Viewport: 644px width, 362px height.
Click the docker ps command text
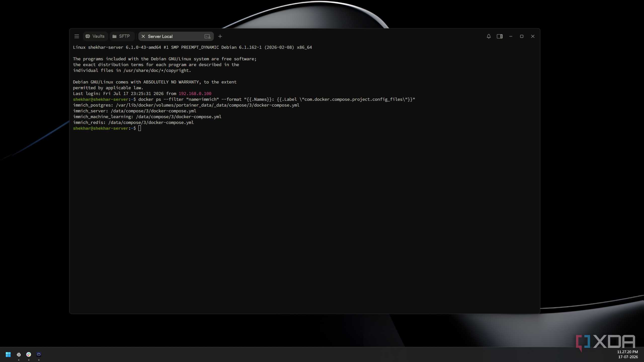277,99
